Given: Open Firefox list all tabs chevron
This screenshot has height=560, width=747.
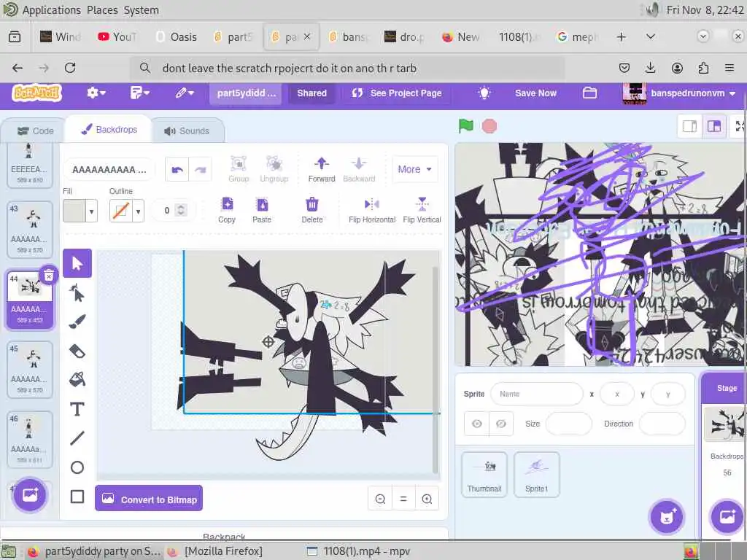Looking at the screenshot, I should pos(650,36).
